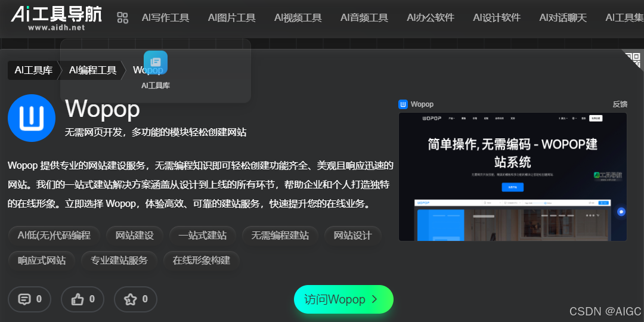Click the AI工具库 popup blue icon

click(155, 63)
